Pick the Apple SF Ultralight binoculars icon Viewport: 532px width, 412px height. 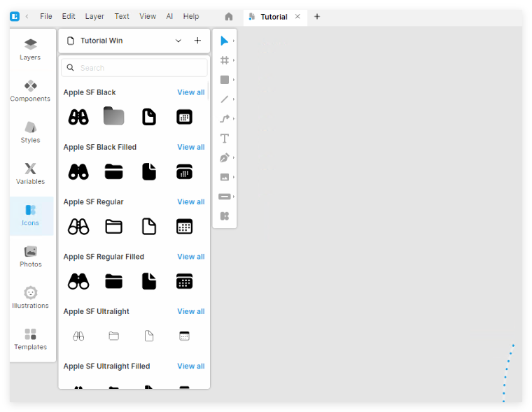[78, 336]
